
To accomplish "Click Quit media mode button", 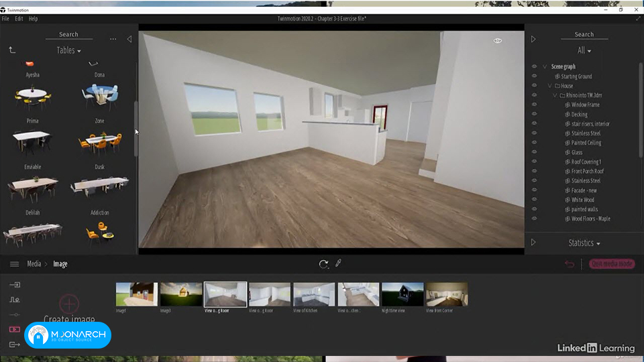I will (x=612, y=264).
